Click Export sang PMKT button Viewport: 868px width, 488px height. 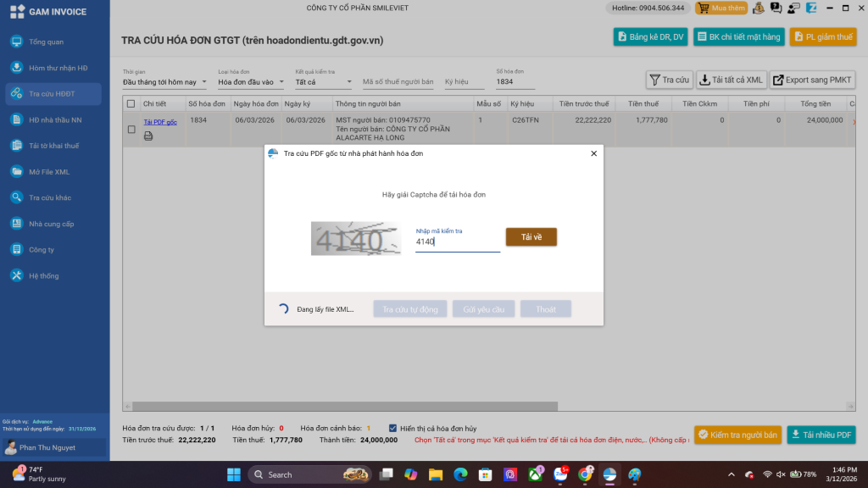(812, 80)
